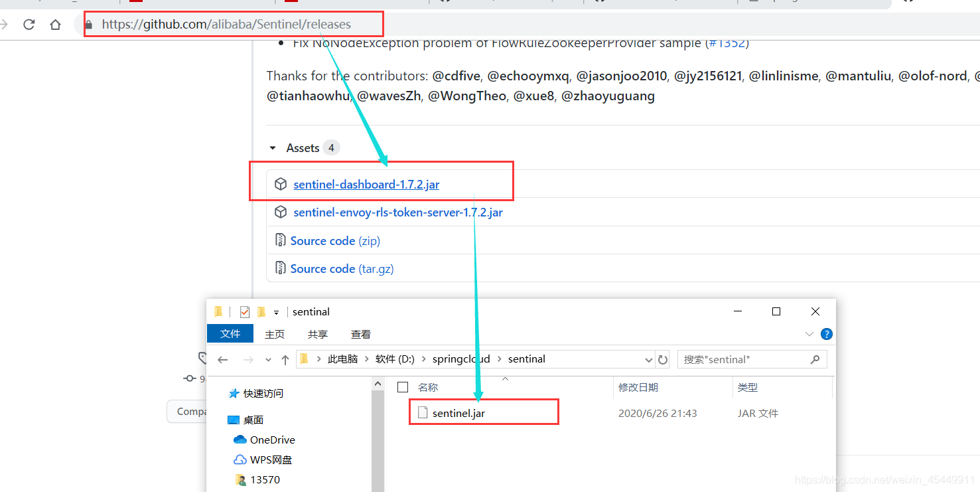Go back in Explorer navigation
This screenshot has width=980, height=492.
223,359
